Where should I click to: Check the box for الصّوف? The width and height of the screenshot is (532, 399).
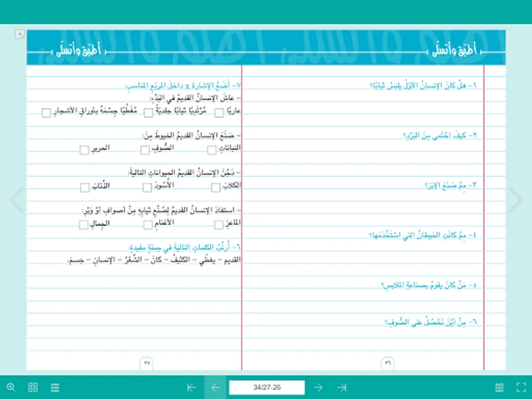point(145,150)
